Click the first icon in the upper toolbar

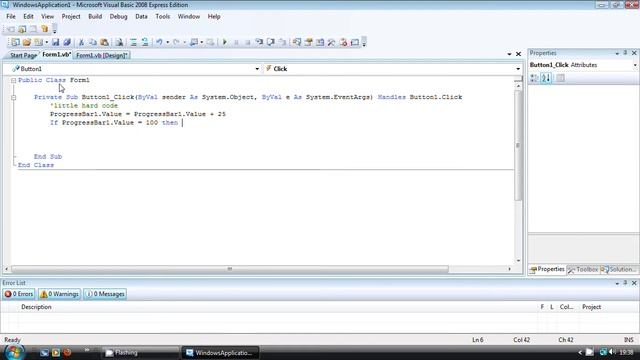pyautogui.click(x=11, y=29)
